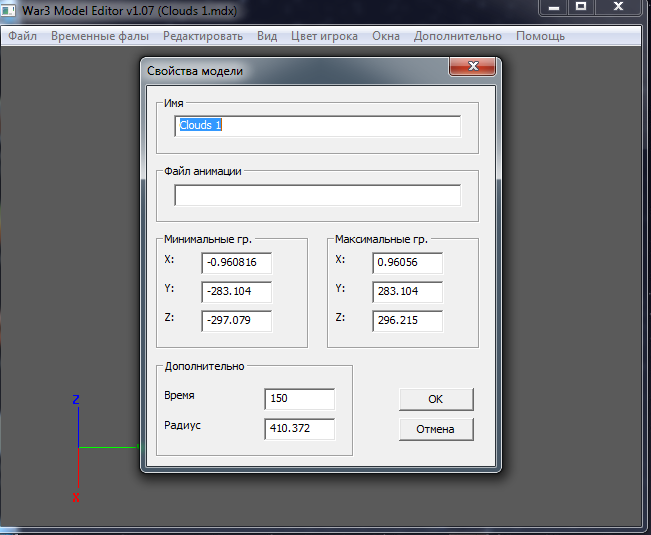Open the Окна menu
This screenshot has width=651, height=535.
(x=386, y=36)
